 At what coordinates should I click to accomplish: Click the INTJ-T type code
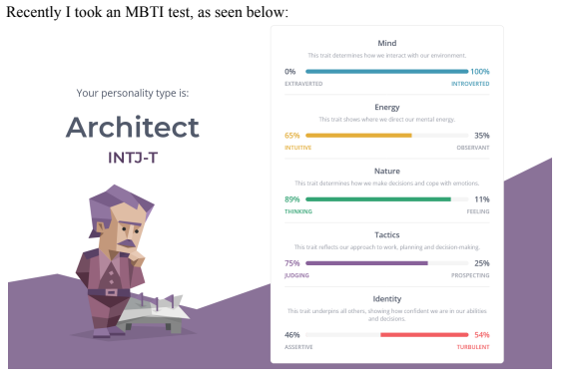pyautogui.click(x=133, y=158)
